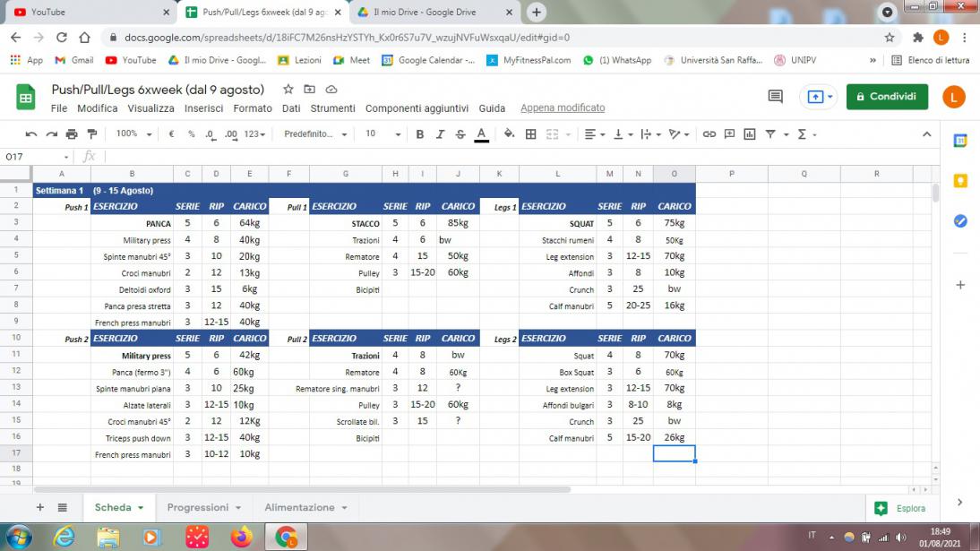The width and height of the screenshot is (980, 551).
Task: Click the Esplora button
Action: (900, 509)
